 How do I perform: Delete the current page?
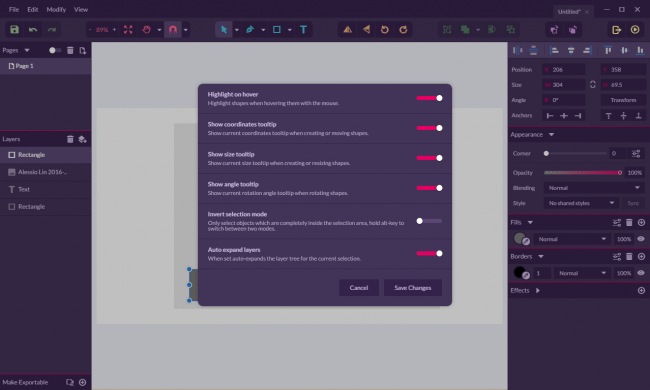pyautogui.click(x=70, y=50)
